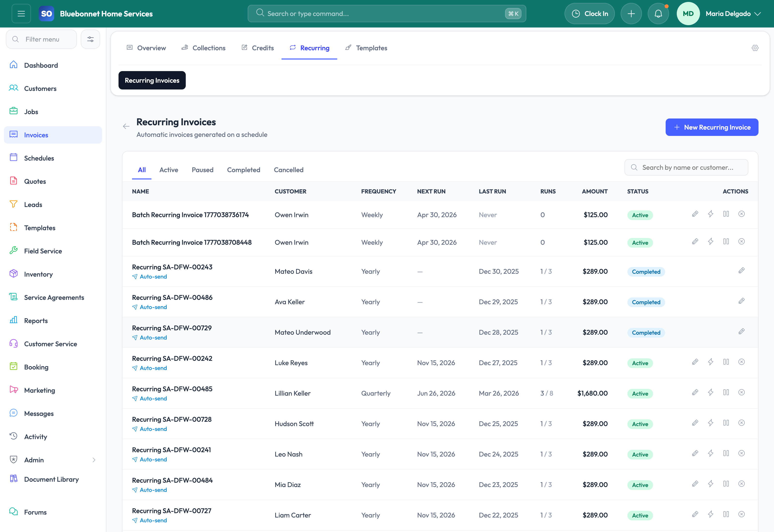The width and height of the screenshot is (774, 532).
Task: Go to Customers in sidebar
Action: (53, 89)
